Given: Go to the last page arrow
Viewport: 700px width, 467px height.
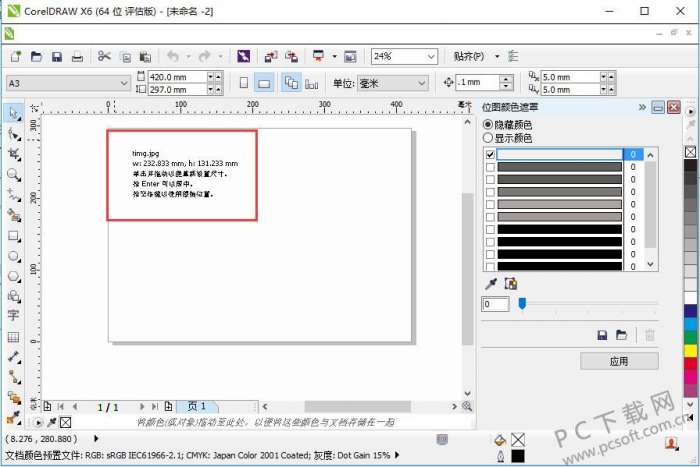Looking at the screenshot, I should 154,407.
